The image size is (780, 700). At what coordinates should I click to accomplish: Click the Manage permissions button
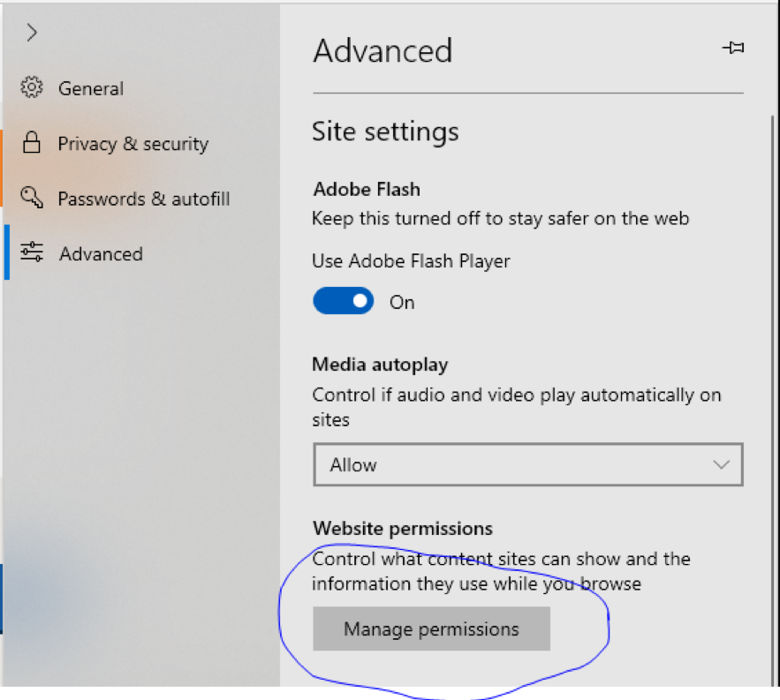pyautogui.click(x=431, y=629)
